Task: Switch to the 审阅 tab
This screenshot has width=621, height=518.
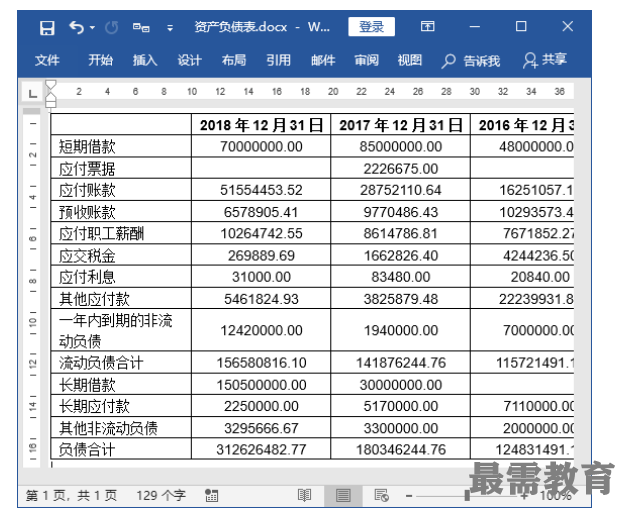Action: (x=366, y=60)
